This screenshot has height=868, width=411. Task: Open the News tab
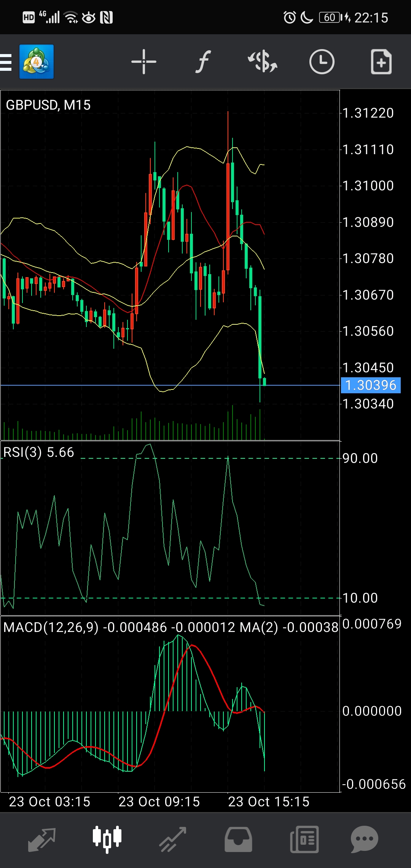click(304, 839)
